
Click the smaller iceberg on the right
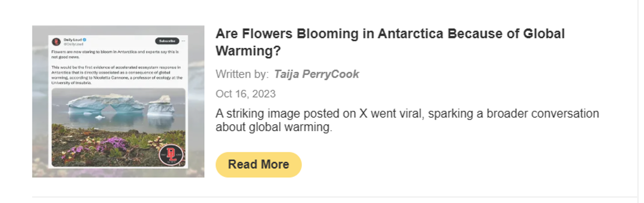[x=161, y=105]
